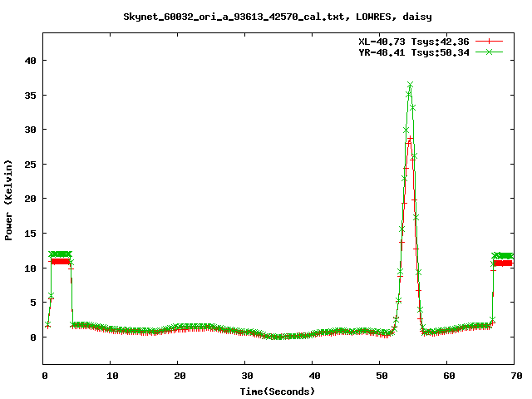The image size is (532, 399).
Task: Click the y-axis tick label 30
Action: pos(31,130)
